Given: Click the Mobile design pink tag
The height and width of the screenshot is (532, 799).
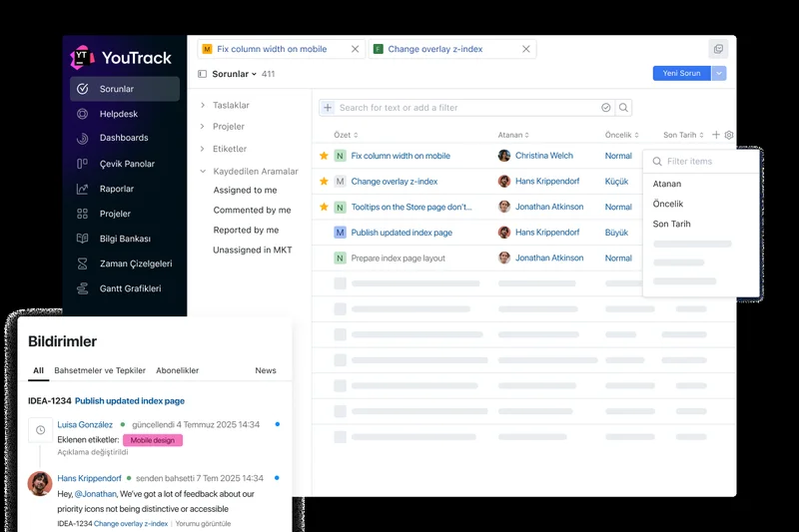Looking at the screenshot, I should coord(153,440).
